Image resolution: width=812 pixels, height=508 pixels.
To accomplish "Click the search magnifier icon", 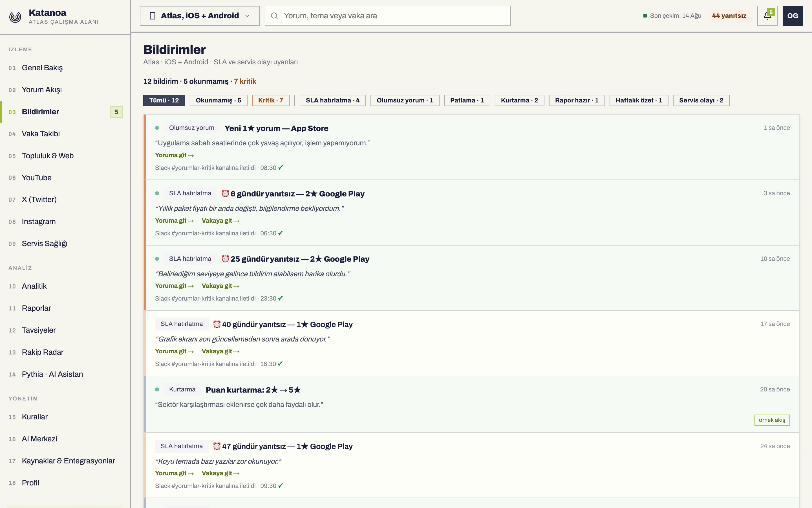I will [274, 16].
